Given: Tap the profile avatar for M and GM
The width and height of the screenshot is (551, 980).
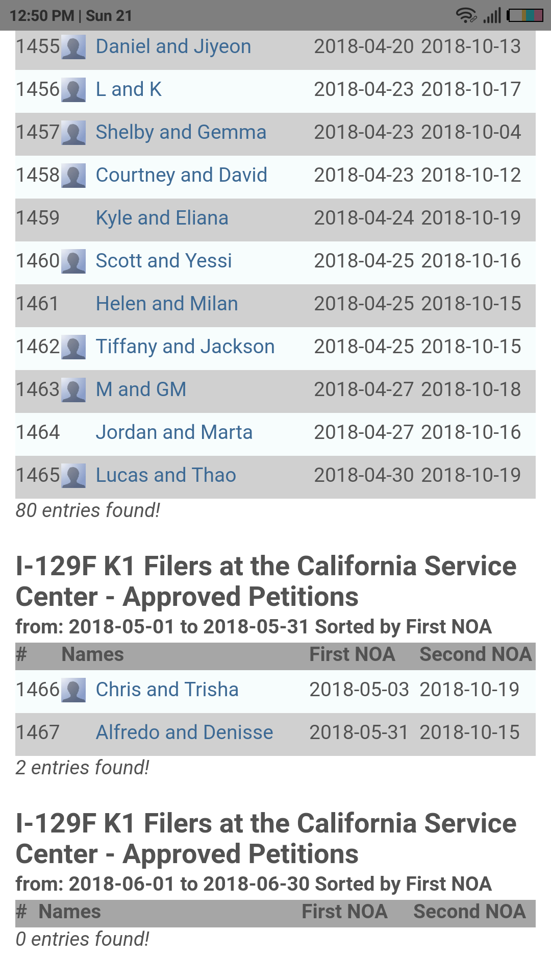Looking at the screenshot, I should click(73, 390).
